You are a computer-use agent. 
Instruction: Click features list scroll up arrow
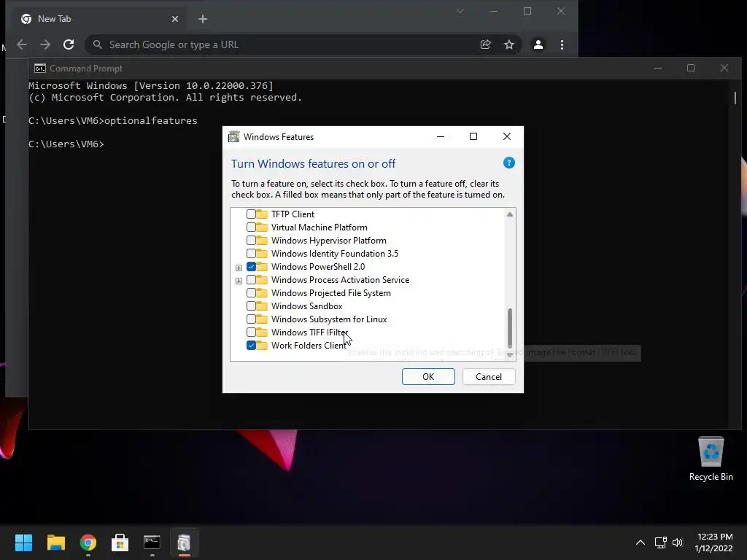(510, 214)
